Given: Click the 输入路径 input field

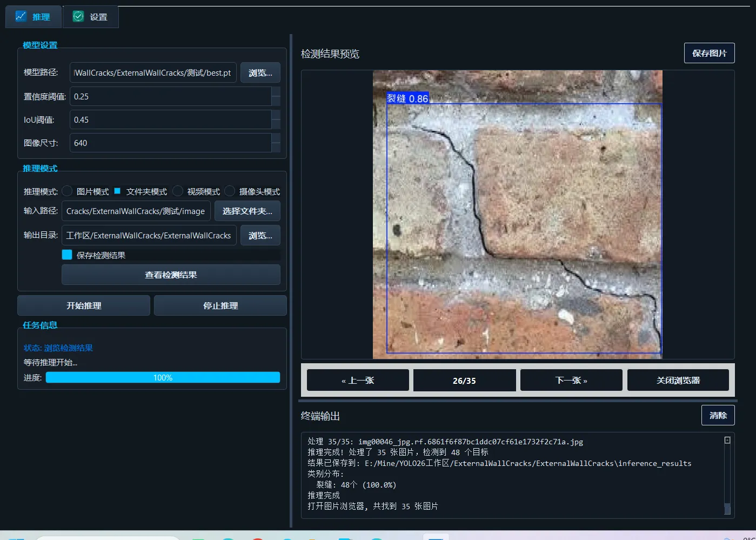Looking at the screenshot, I should (136, 211).
